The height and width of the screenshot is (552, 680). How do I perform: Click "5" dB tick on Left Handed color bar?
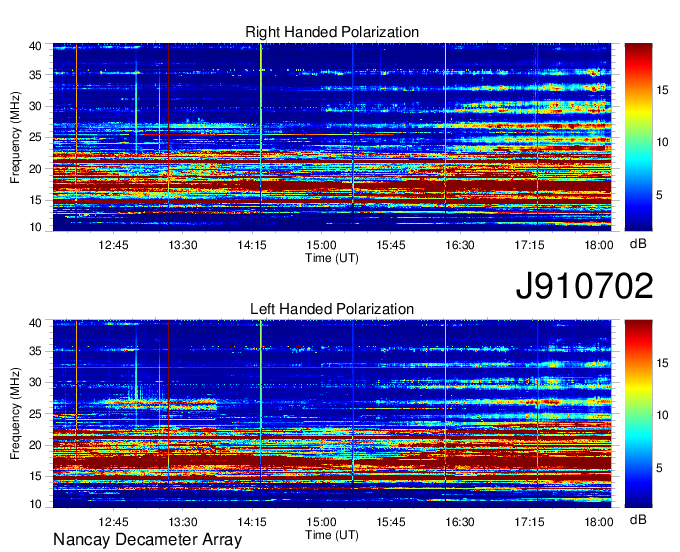[659, 468]
